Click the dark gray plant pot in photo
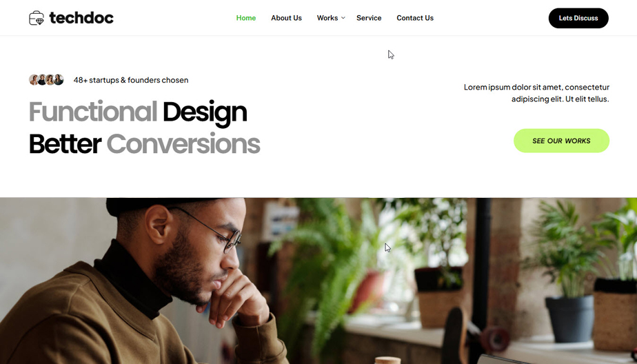This screenshot has width=637, height=364. 569,318
